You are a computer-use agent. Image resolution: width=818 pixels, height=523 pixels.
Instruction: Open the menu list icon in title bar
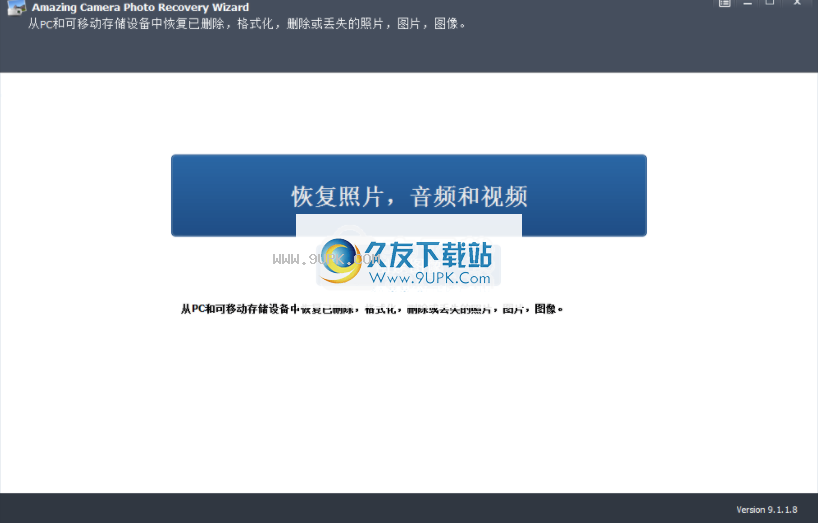pyautogui.click(x=724, y=3)
